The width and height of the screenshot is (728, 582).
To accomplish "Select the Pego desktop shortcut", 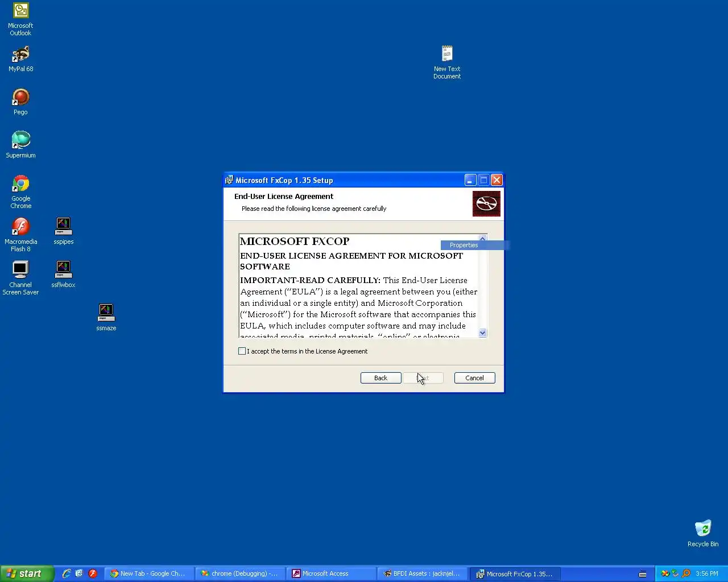I will [x=20, y=102].
